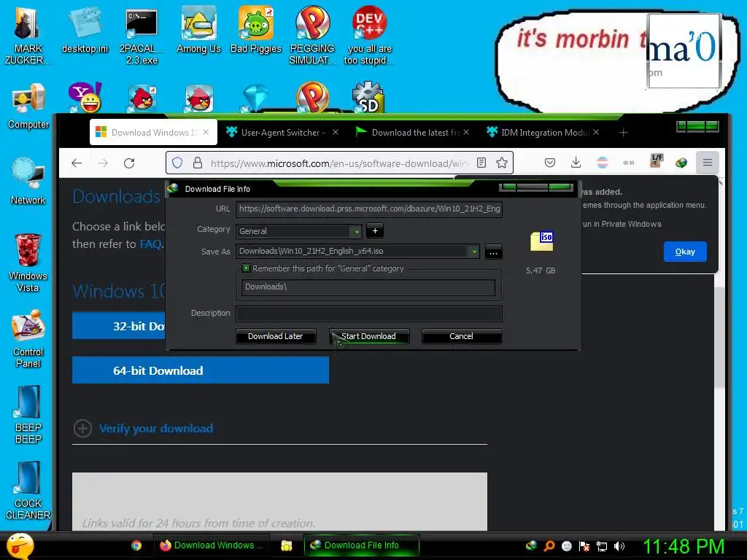Viewport: 747px width, 560px height.
Task: Select Download Windows taskbar button
Action: click(212, 545)
